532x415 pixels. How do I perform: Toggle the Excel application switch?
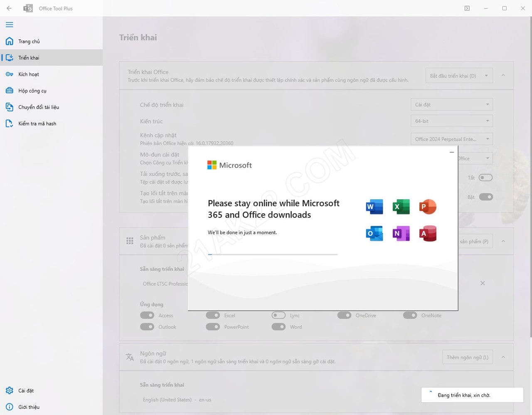tap(213, 315)
